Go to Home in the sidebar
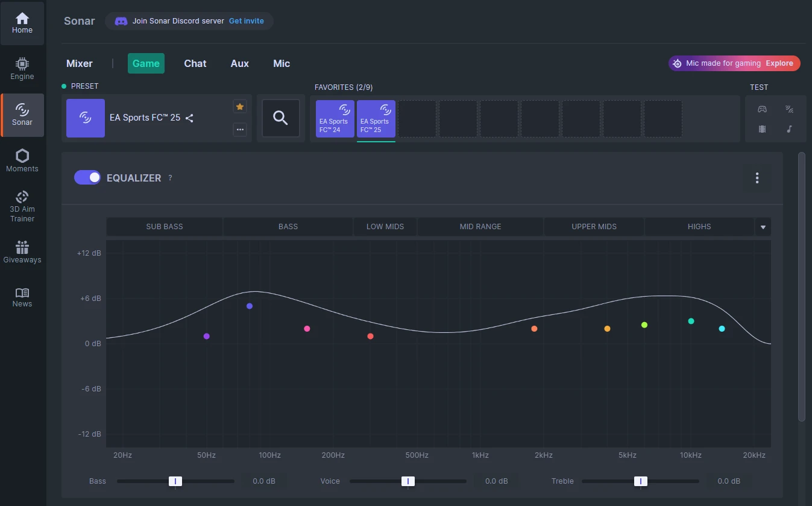Viewport: 812px width, 506px height. tap(22, 24)
